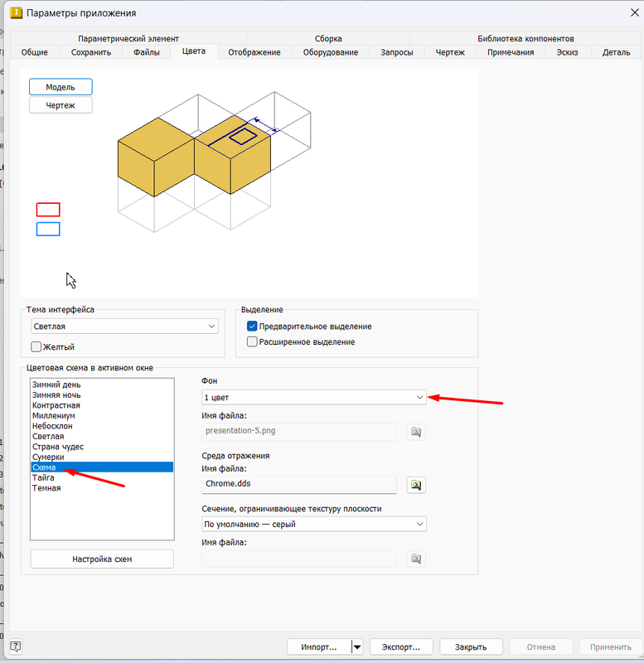Switch to the Сохранить tab

click(91, 52)
